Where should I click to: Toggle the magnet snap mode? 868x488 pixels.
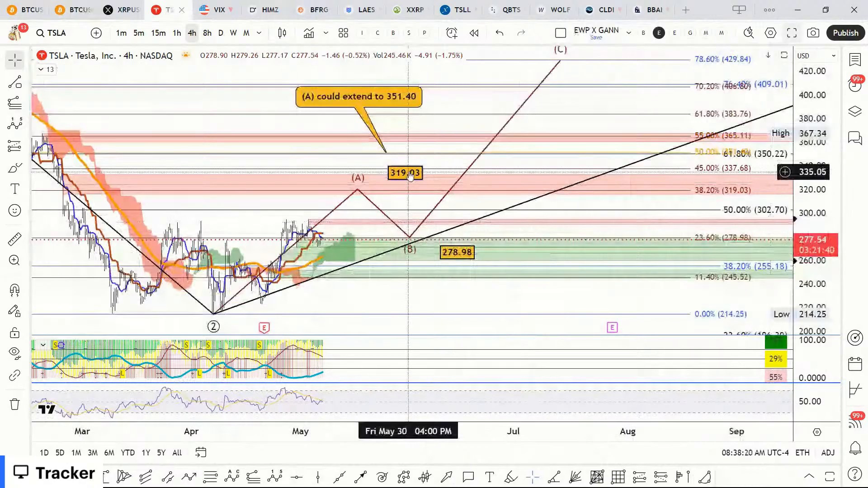pos(14,290)
